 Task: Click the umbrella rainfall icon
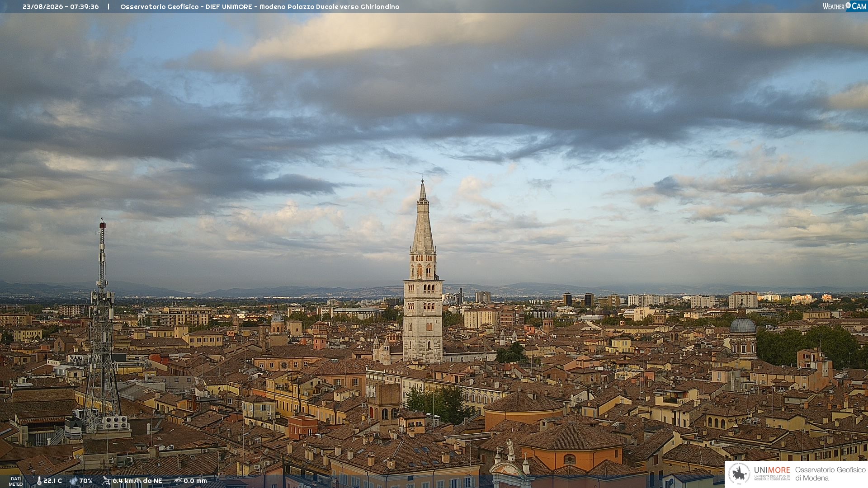(178, 481)
